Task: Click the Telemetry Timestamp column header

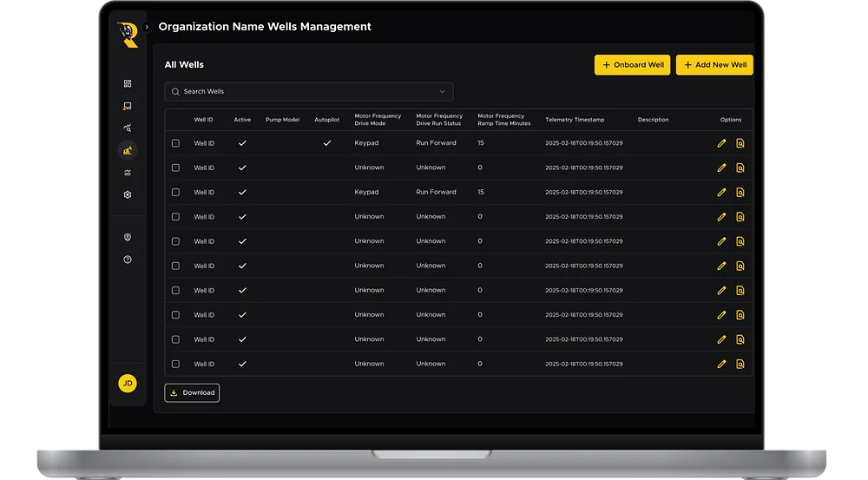Action: (575, 120)
